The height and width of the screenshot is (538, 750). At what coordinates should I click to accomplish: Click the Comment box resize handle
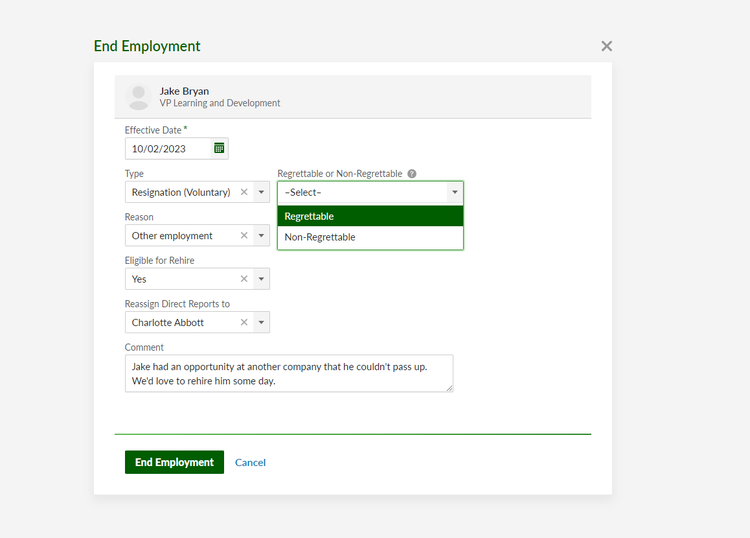449,388
